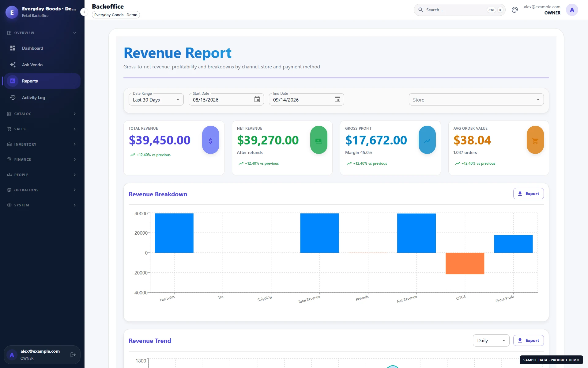
Task: Click the Start Date field 08/15/2026
Action: [226, 99]
